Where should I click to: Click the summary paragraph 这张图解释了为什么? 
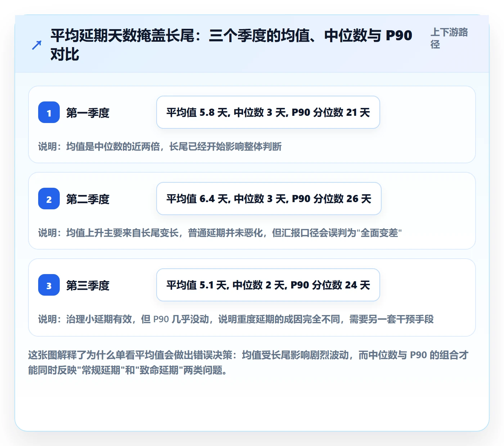(x=248, y=363)
